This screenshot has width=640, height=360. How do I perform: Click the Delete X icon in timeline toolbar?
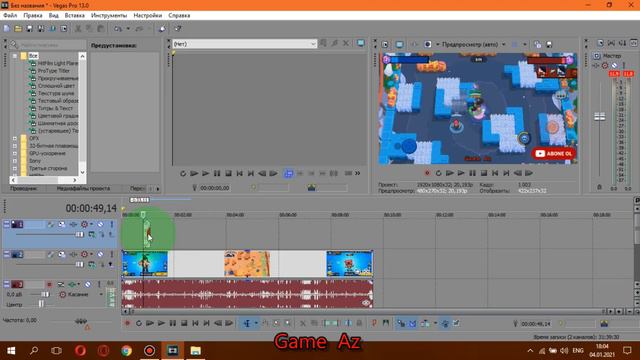point(302,323)
